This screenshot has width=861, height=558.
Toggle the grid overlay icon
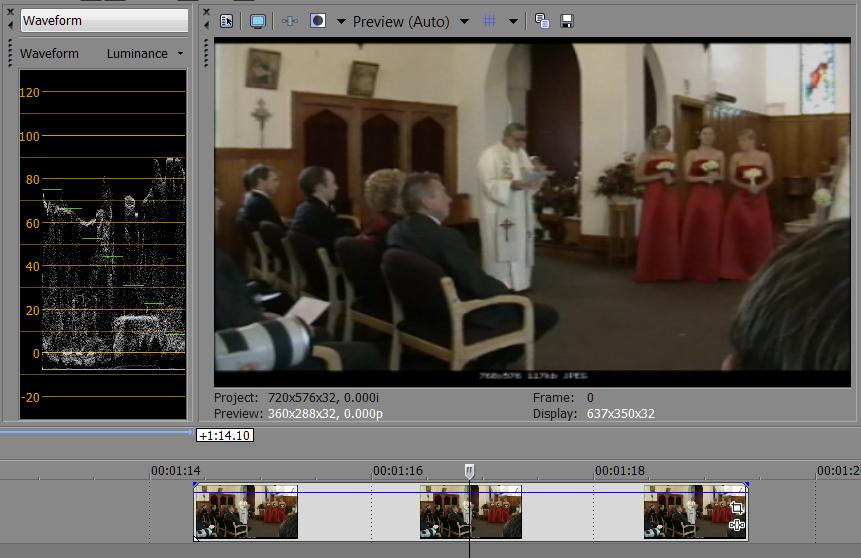[x=490, y=21]
